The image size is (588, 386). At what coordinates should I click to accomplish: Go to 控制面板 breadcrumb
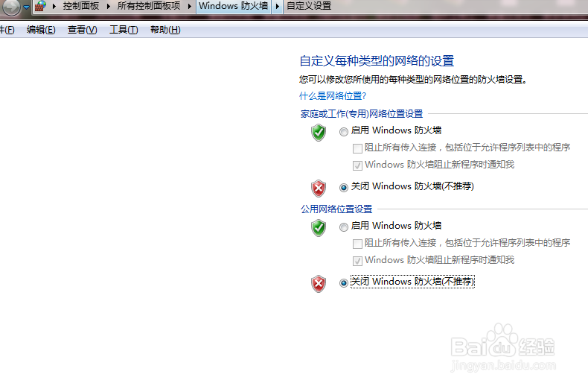point(81,6)
